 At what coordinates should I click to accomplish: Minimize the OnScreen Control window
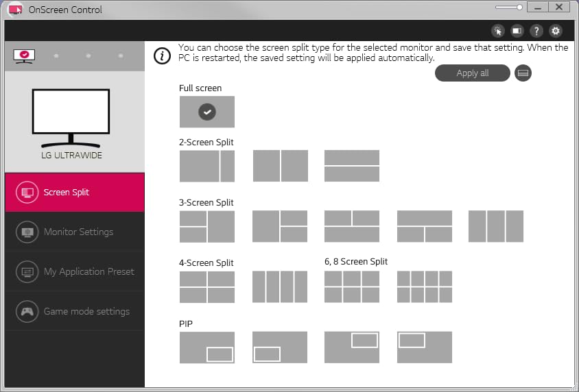coord(537,8)
